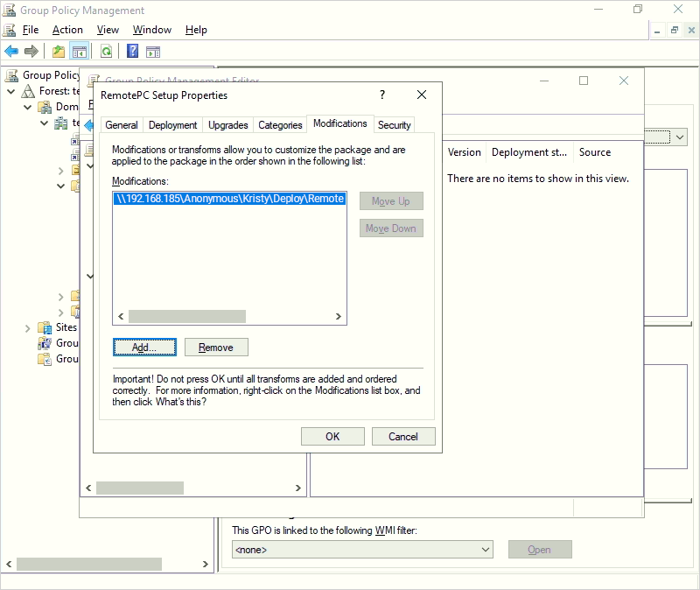700x590 pixels.
Task: Toggle the Show/Hide Console Tree icon
Action: (x=80, y=52)
